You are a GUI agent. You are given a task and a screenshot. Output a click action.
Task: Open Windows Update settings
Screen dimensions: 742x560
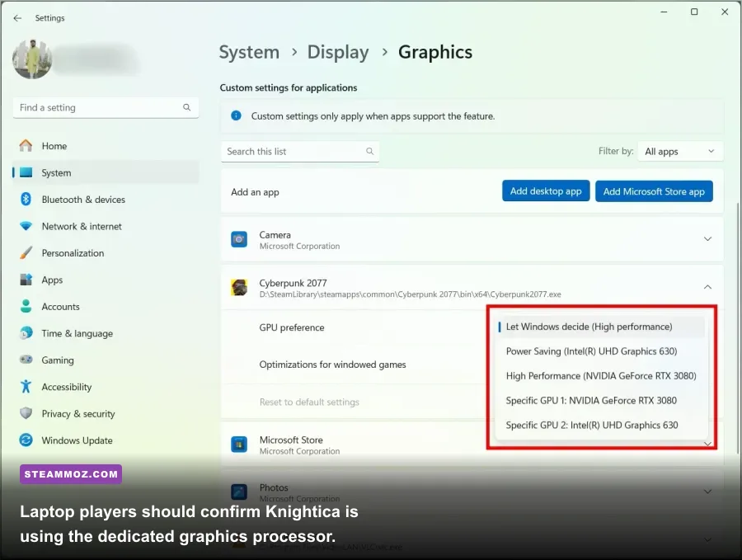tap(106, 440)
